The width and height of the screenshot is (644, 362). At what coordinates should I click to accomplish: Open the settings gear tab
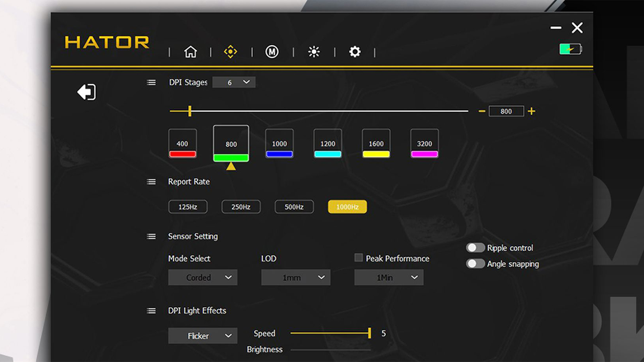(x=355, y=52)
